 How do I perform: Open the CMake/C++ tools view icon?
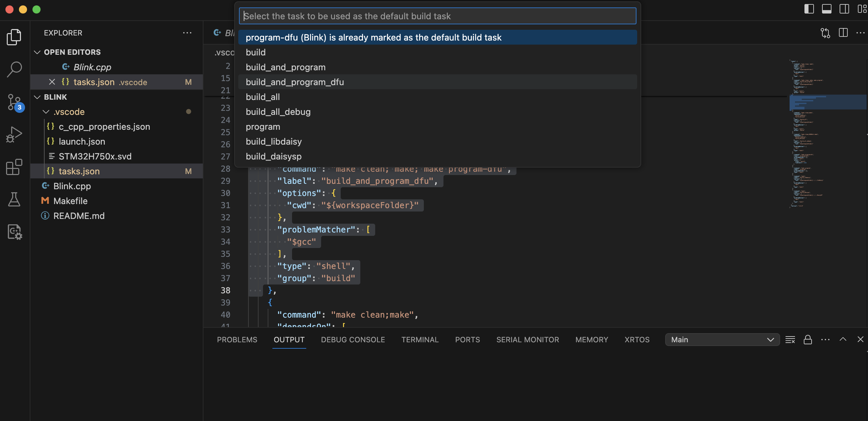[14, 232]
